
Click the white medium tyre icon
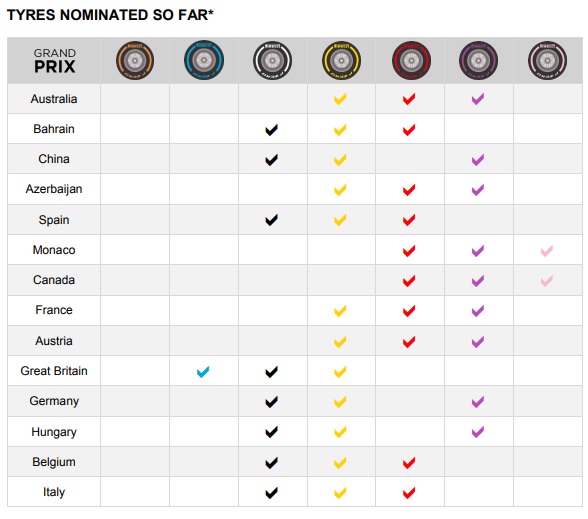pyautogui.click(x=273, y=60)
